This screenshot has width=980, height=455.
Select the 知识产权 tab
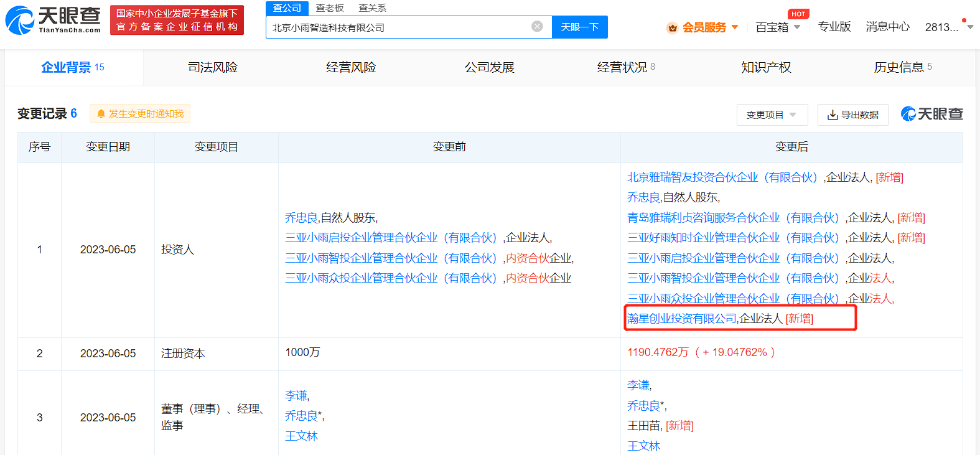coord(766,67)
